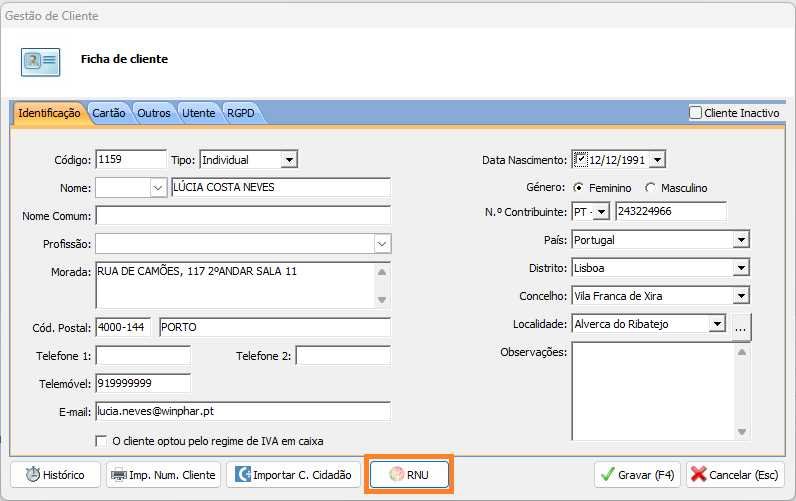This screenshot has width=796, height=501.
Task: Click the ellipsis button beside Localidade
Action: point(740,324)
